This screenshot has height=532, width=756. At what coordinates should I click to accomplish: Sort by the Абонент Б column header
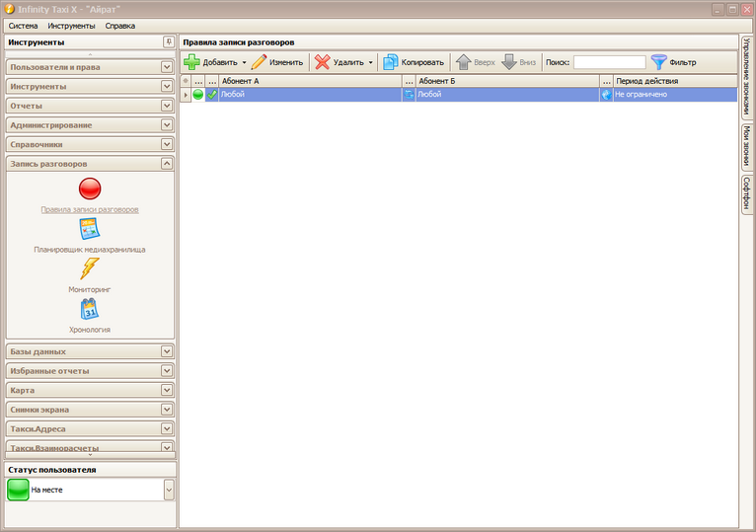507,81
